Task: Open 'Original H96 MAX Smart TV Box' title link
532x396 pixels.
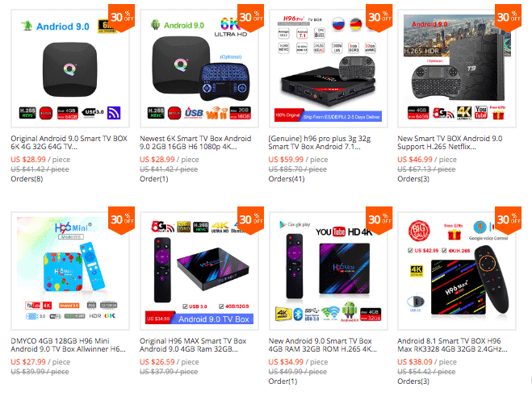Action: [193, 345]
